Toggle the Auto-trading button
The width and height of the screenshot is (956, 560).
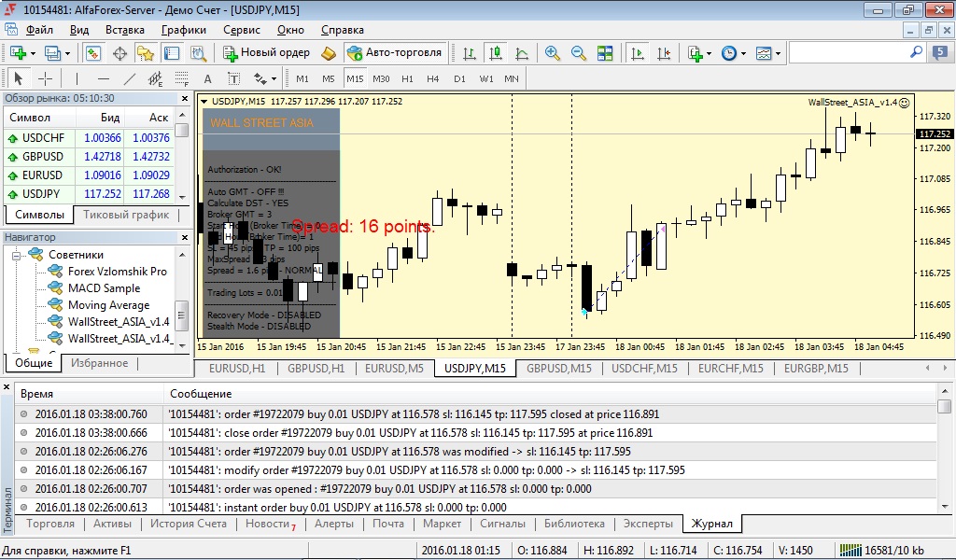(x=395, y=53)
